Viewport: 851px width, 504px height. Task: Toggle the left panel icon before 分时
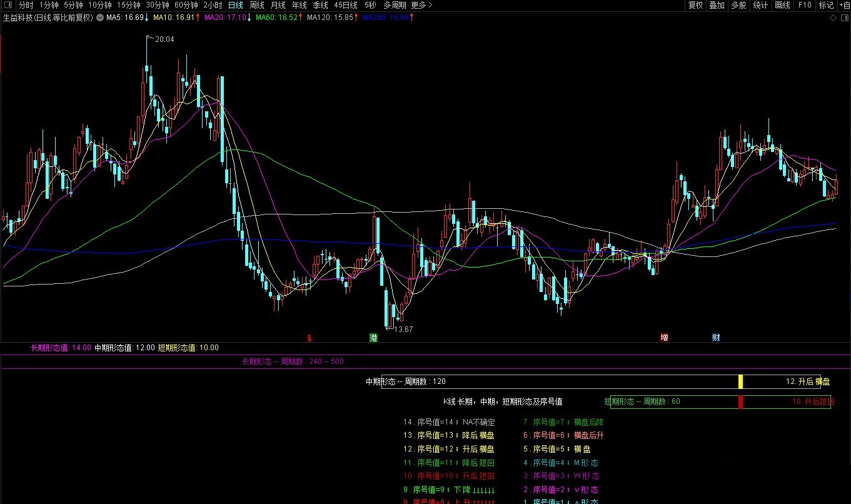(8, 5)
